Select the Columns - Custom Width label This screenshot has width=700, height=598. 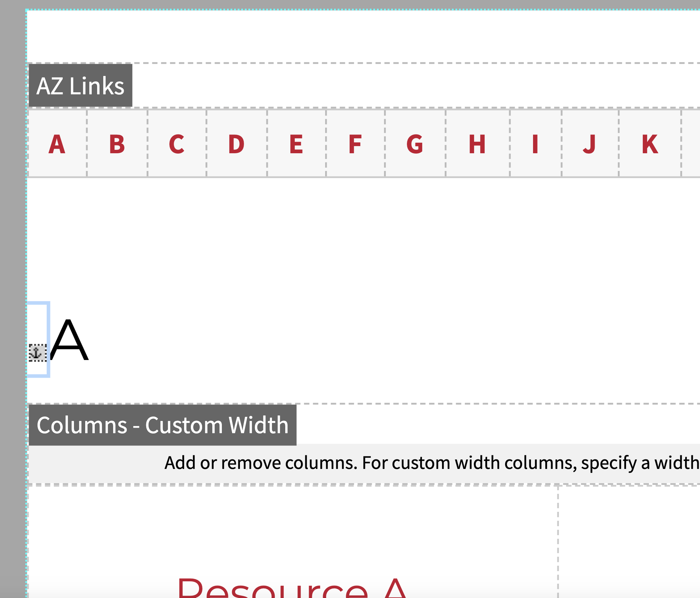pos(163,425)
